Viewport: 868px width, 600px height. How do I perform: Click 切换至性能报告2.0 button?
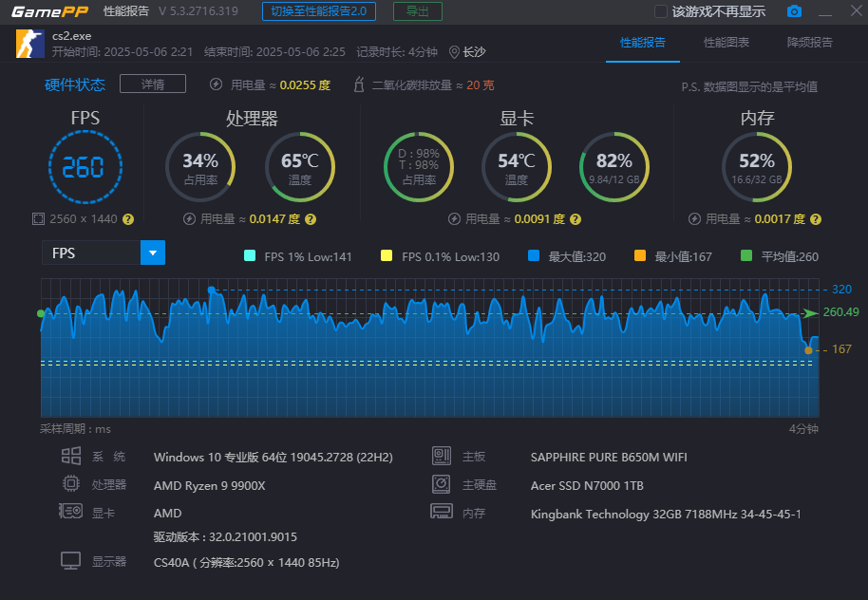pos(319,11)
